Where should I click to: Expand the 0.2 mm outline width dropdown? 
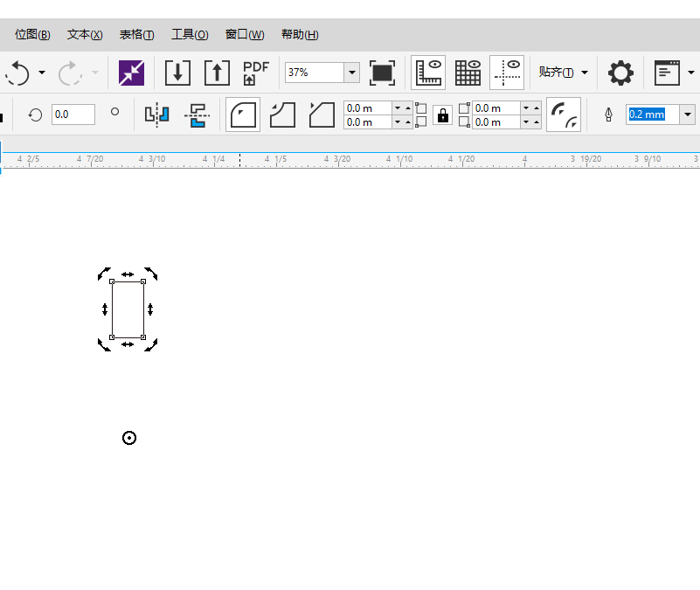(x=688, y=115)
